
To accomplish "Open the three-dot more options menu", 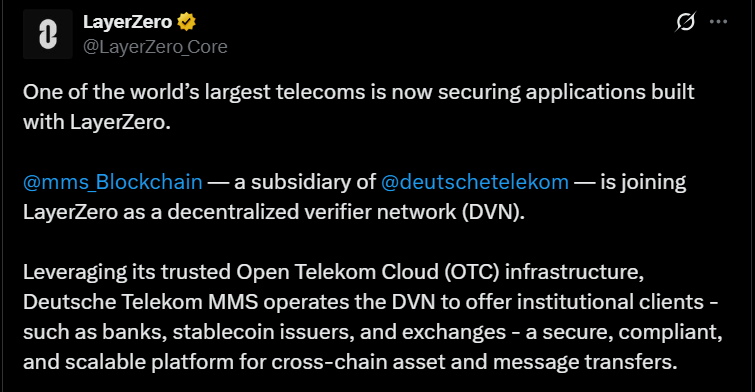I will click(718, 22).
